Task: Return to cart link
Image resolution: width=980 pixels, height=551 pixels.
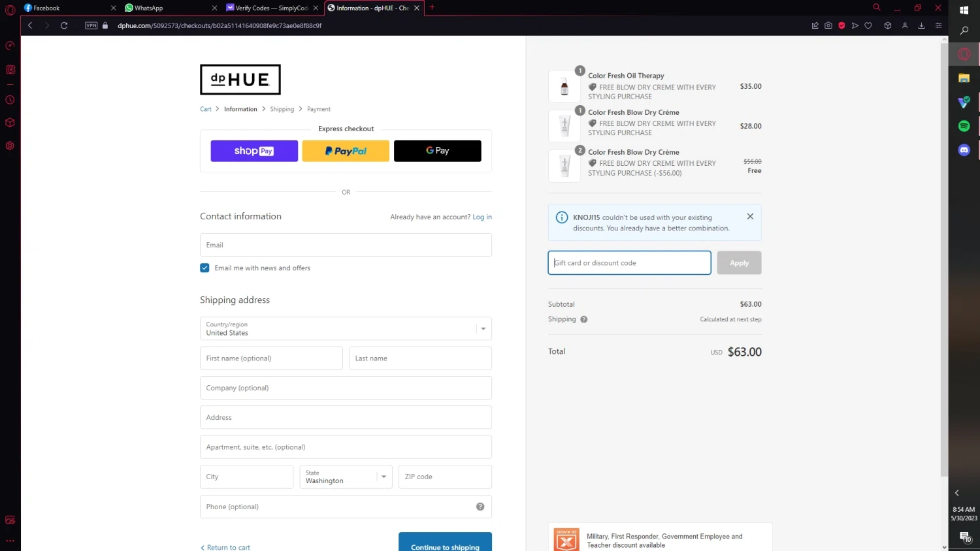Action: tap(225, 547)
